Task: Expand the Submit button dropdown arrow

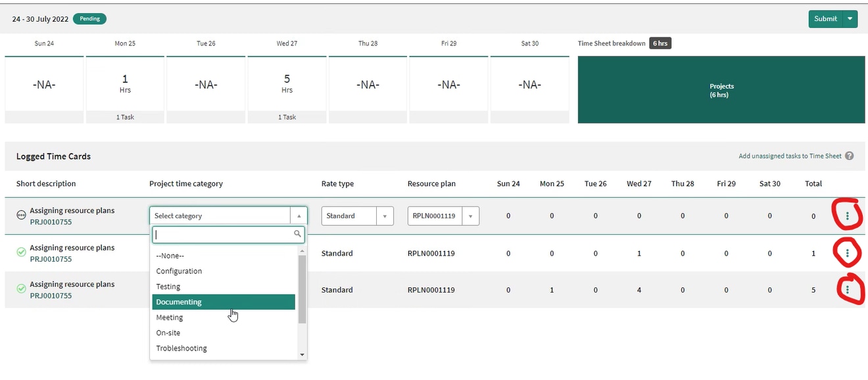Action: click(x=851, y=19)
